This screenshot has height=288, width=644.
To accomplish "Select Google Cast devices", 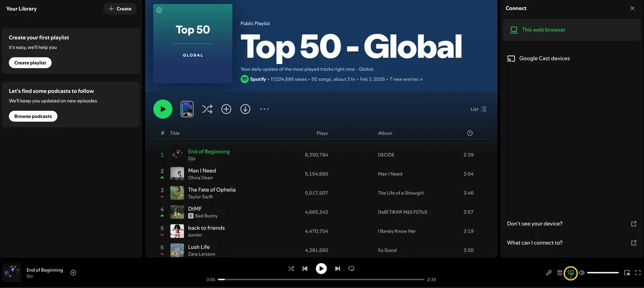I will click(572, 58).
